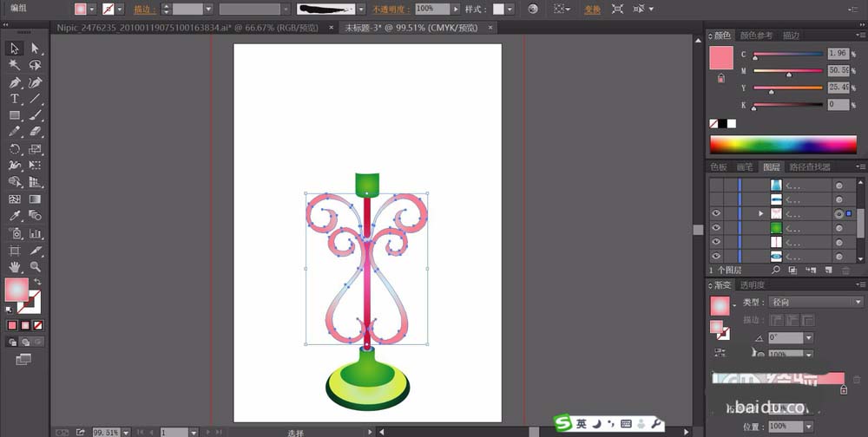Select the Paintbrush tool
This screenshot has height=437, width=868.
pos(35,115)
